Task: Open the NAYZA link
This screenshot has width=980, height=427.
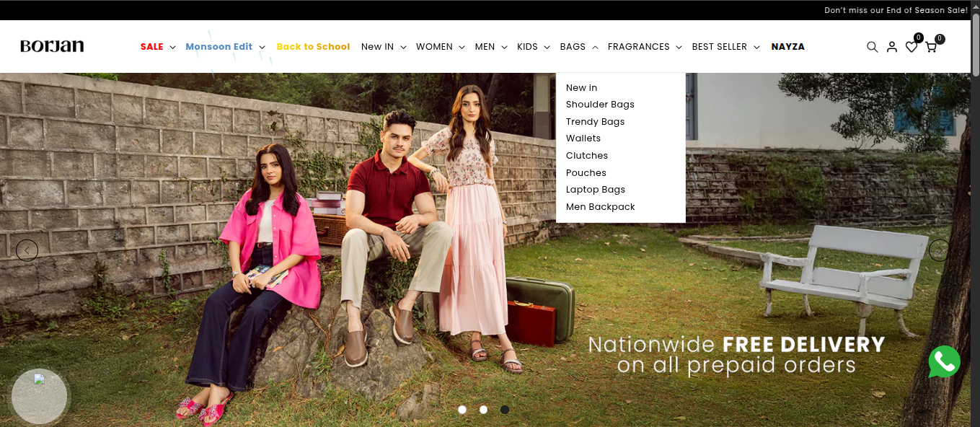Action: tap(787, 47)
